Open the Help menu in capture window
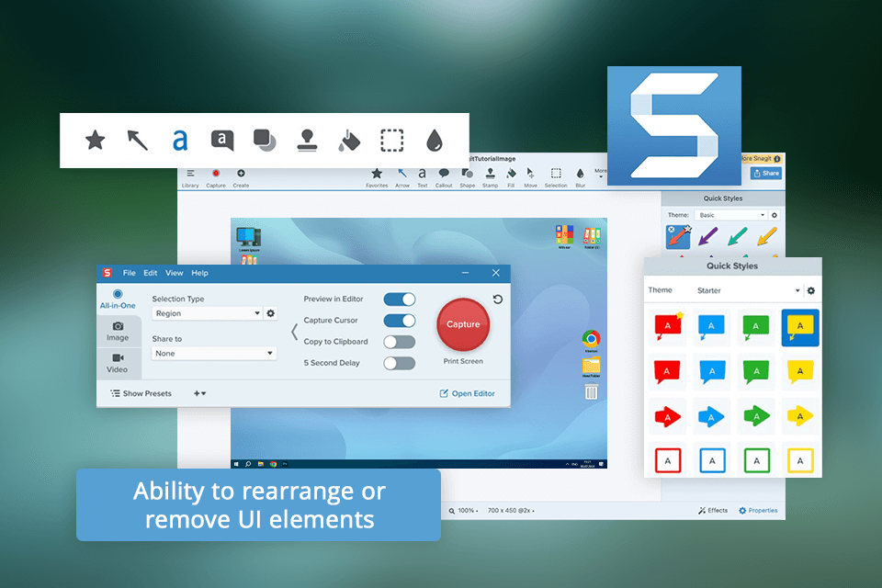Viewport: 882px width, 588px height. 199,273
